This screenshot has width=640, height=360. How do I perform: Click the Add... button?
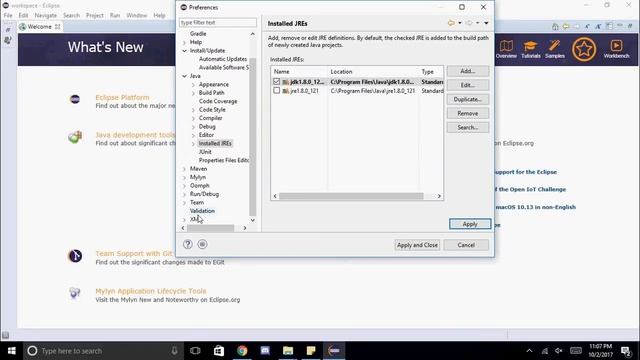point(468,71)
